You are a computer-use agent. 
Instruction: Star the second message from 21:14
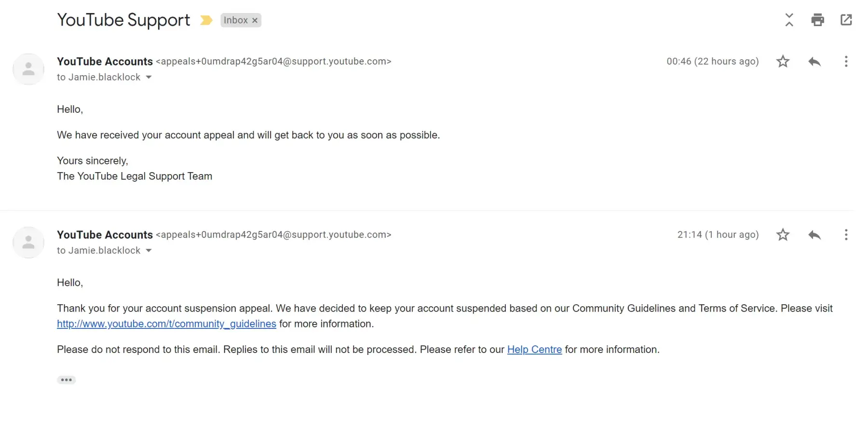click(783, 235)
